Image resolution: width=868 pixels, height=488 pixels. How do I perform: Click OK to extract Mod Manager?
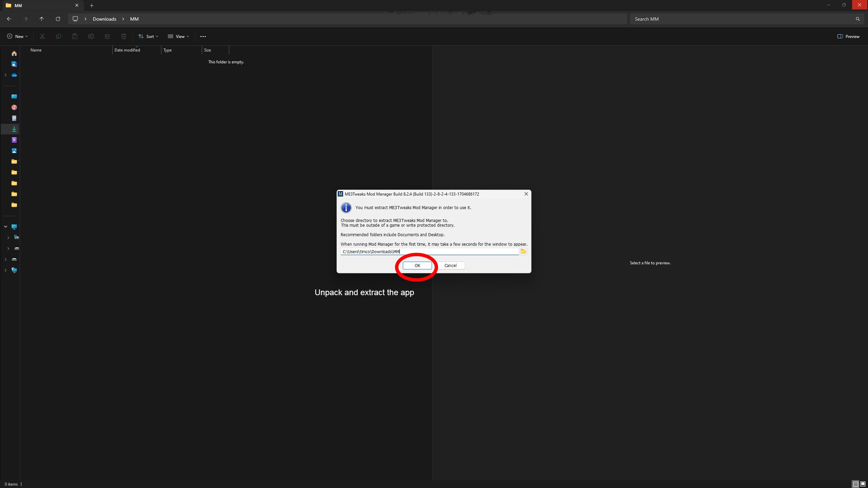417,265
